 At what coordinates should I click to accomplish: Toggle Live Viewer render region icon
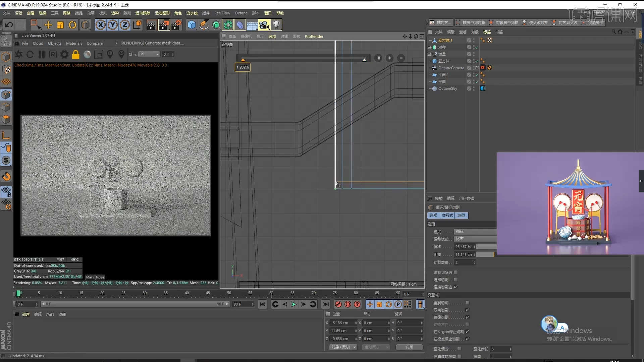pos(99,54)
